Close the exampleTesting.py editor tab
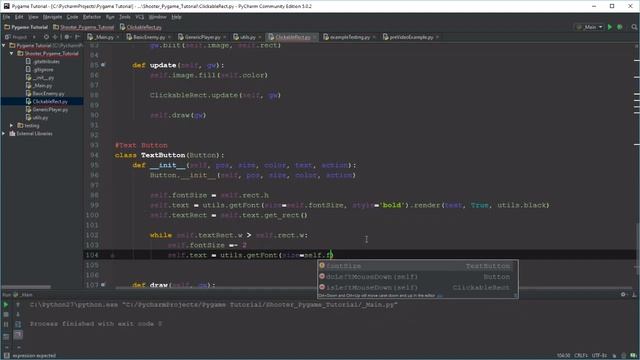 (x=374, y=37)
